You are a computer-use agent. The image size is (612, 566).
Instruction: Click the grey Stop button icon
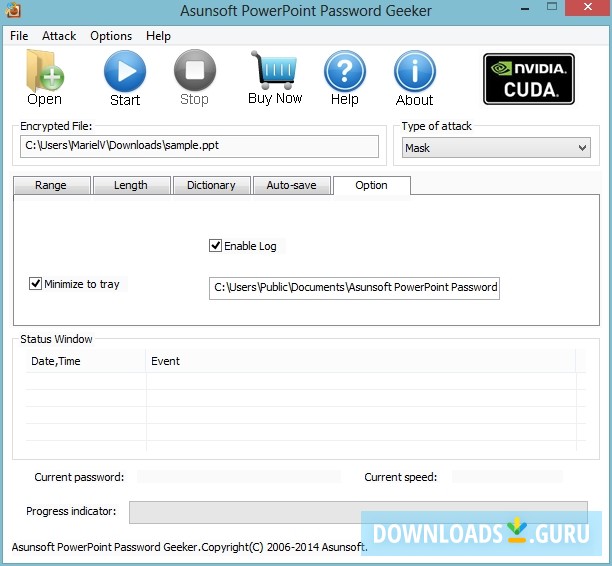[x=195, y=70]
